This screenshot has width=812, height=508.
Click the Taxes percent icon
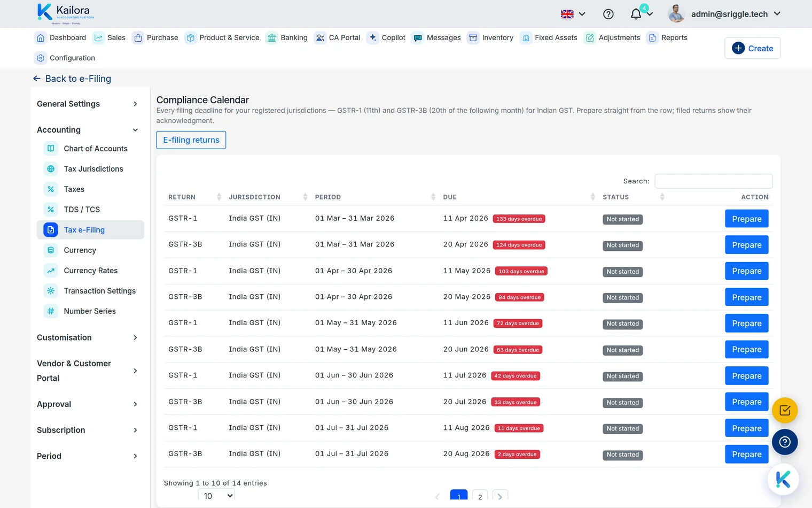(51, 189)
